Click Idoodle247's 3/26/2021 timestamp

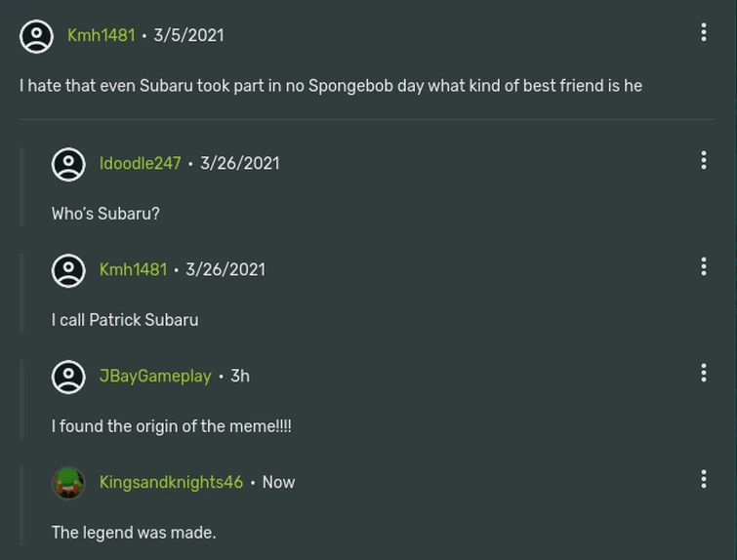point(239,164)
